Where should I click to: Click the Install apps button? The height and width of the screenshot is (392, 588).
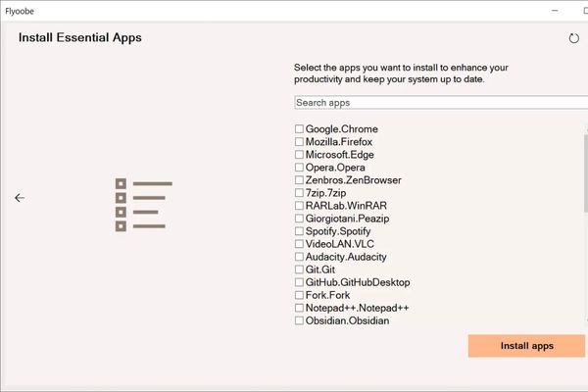pos(526,346)
